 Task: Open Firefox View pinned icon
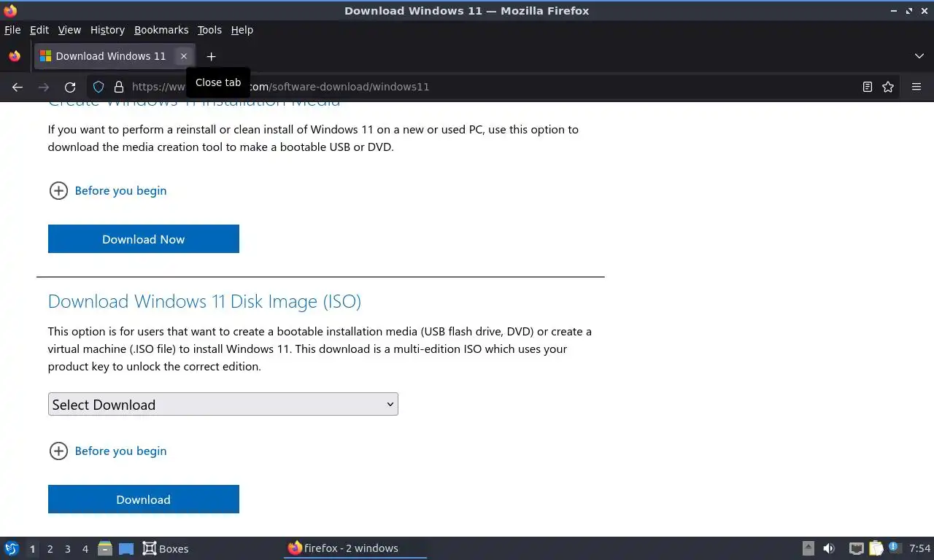[15, 56]
